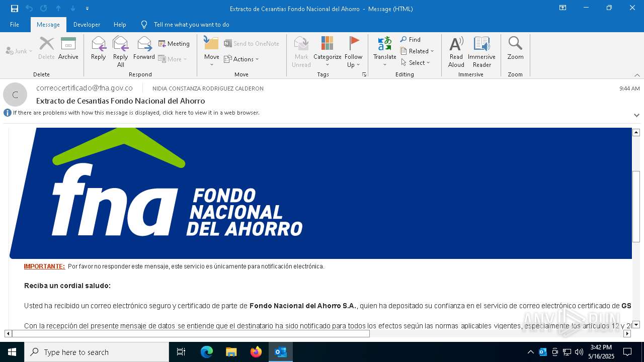The image size is (644, 362).
Task: Expand the Actions dropdown
Action: [242, 59]
